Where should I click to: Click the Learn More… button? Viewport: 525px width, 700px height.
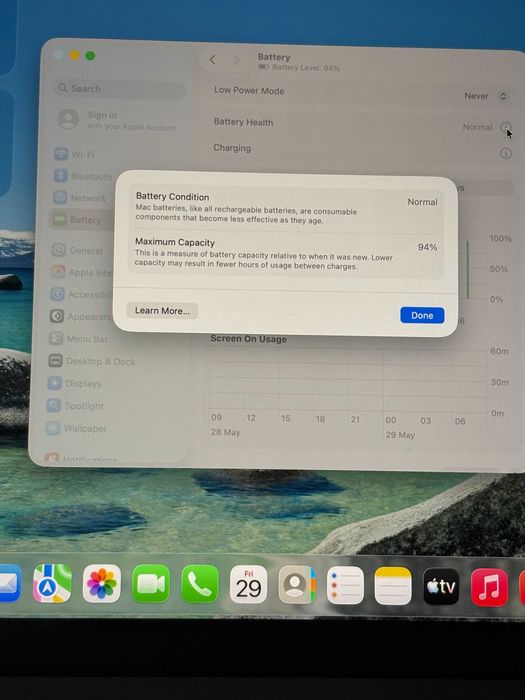pos(162,311)
